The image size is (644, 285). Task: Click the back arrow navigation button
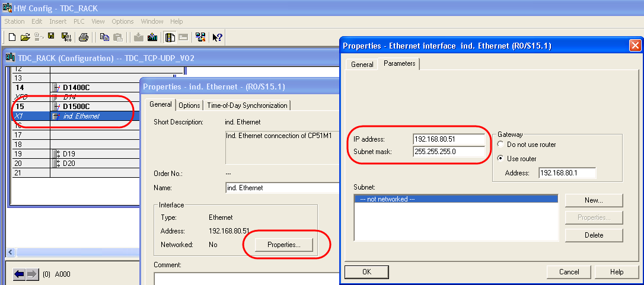tap(19, 274)
